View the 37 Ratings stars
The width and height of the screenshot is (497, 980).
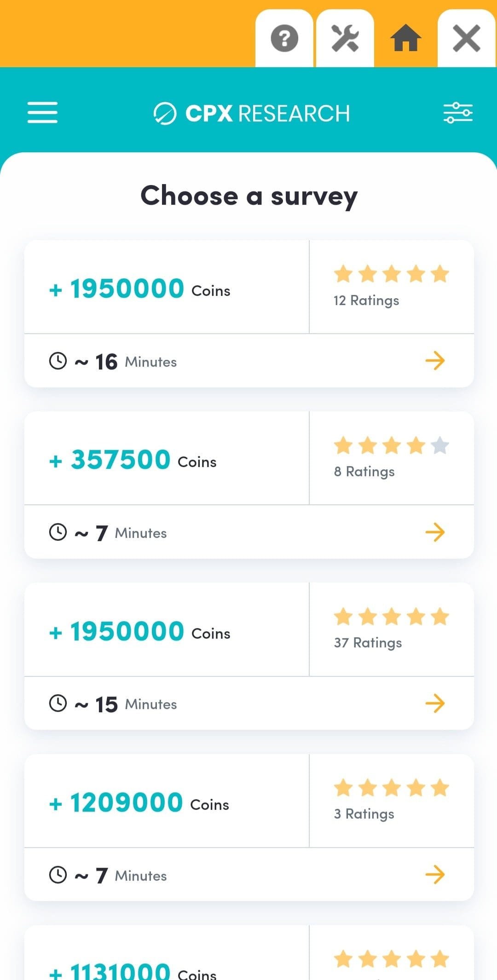click(391, 617)
